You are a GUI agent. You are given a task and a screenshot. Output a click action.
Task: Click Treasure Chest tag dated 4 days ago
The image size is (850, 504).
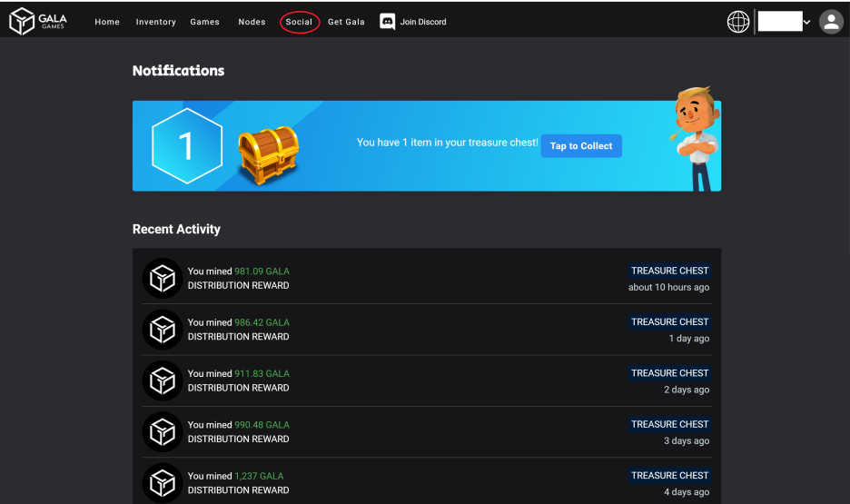pos(669,475)
